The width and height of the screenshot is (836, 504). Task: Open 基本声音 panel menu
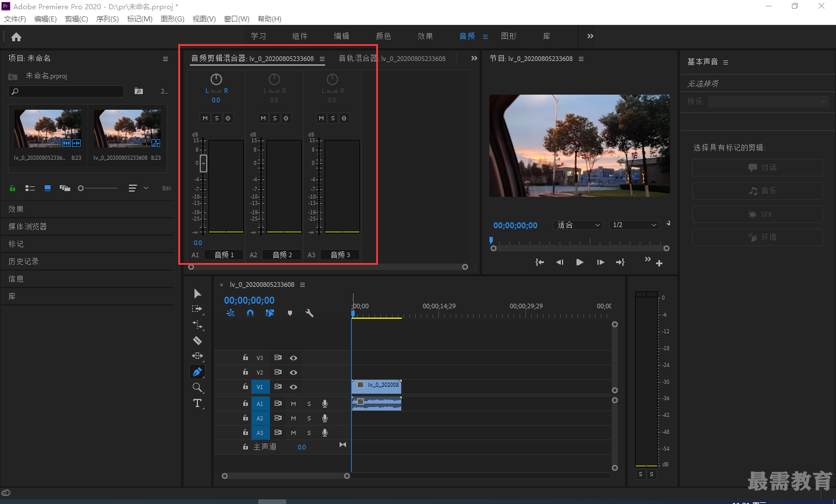(x=726, y=62)
